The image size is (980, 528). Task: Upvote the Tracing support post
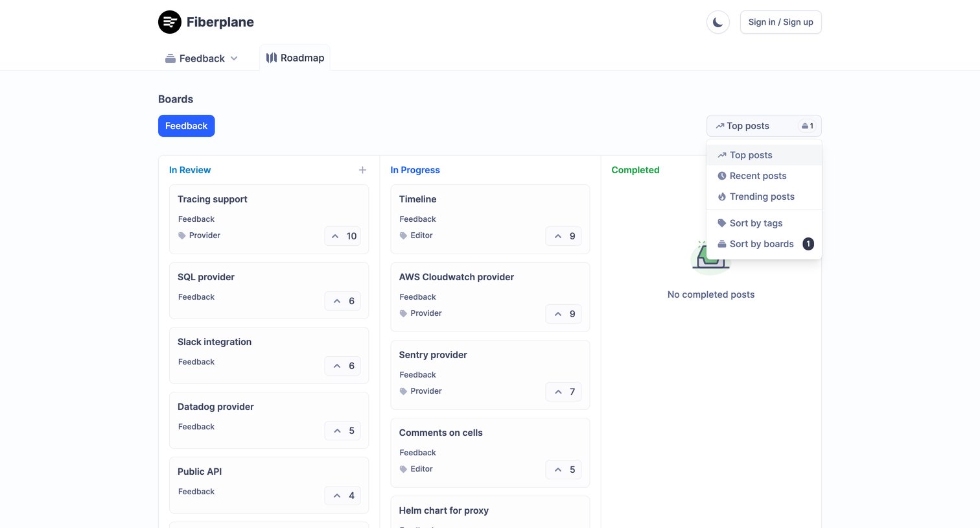point(342,236)
